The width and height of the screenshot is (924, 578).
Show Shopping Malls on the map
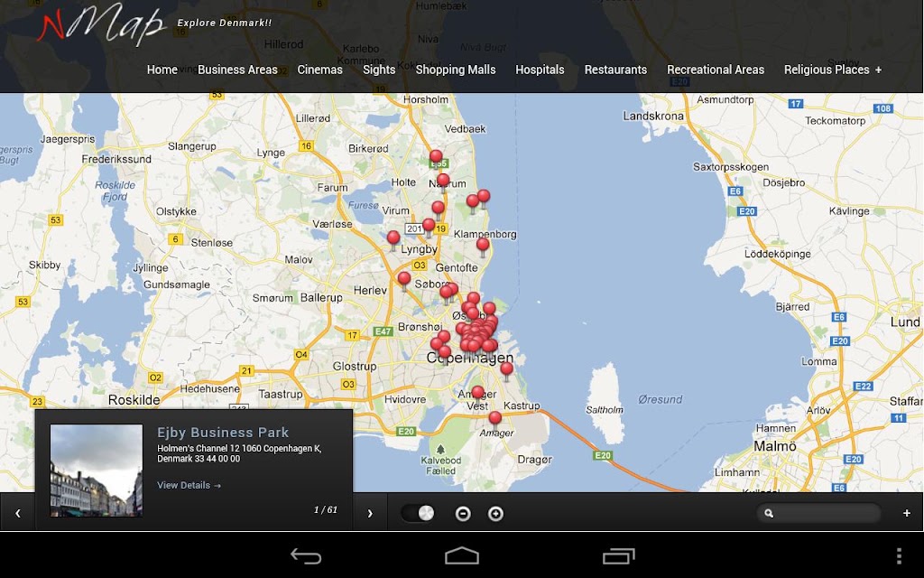pyautogui.click(x=456, y=70)
